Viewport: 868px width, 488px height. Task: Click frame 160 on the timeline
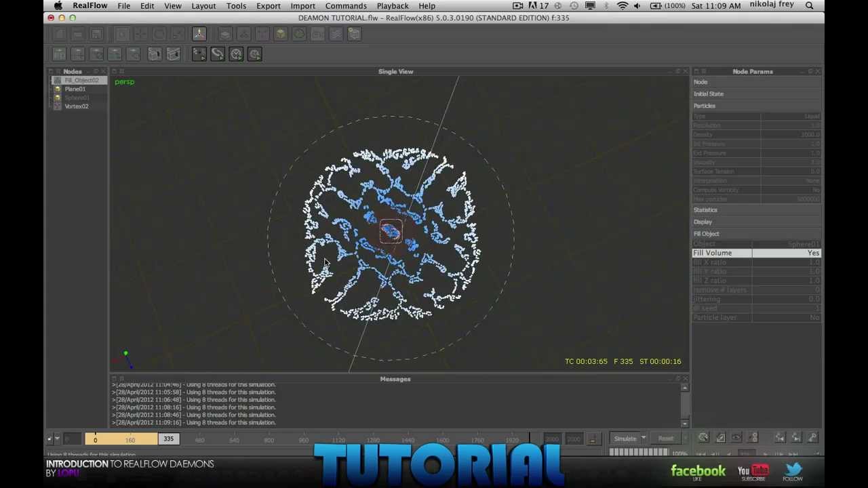[x=130, y=440]
